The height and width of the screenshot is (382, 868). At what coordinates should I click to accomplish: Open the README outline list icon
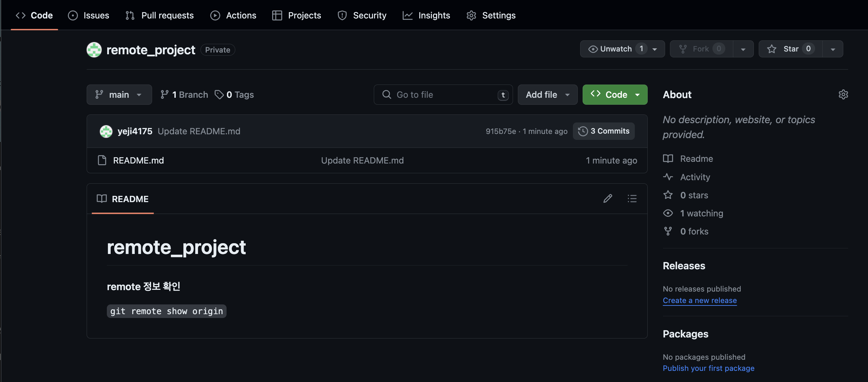[x=632, y=199]
